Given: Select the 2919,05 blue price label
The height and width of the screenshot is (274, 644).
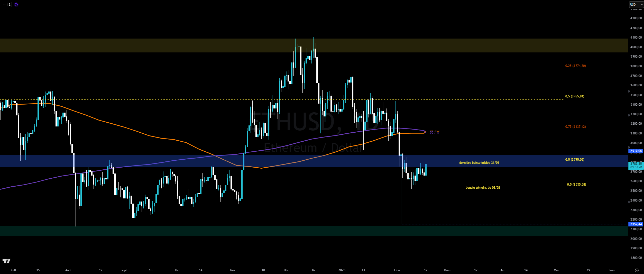Looking at the screenshot, I should [636, 151].
